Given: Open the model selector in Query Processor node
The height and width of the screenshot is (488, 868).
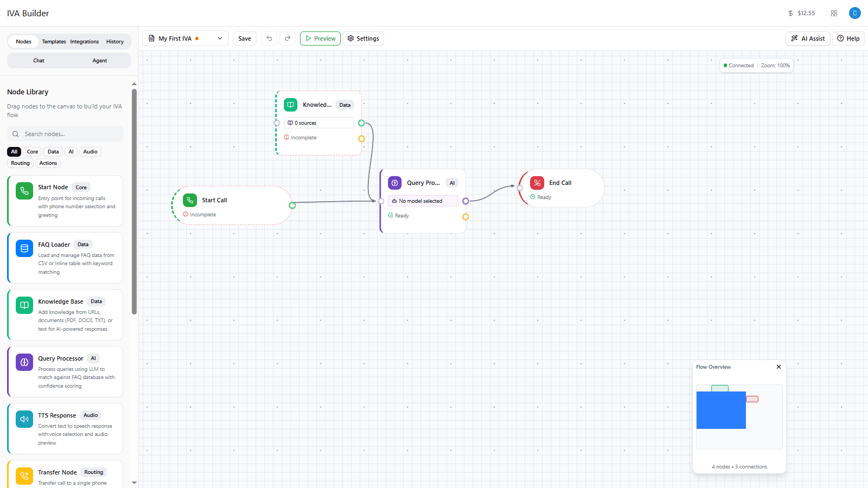Looking at the screenshot, I should (x=423, y=201).
